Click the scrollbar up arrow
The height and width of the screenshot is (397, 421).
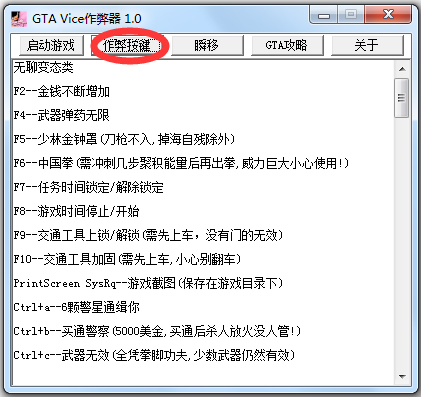[x=402, y=69]
